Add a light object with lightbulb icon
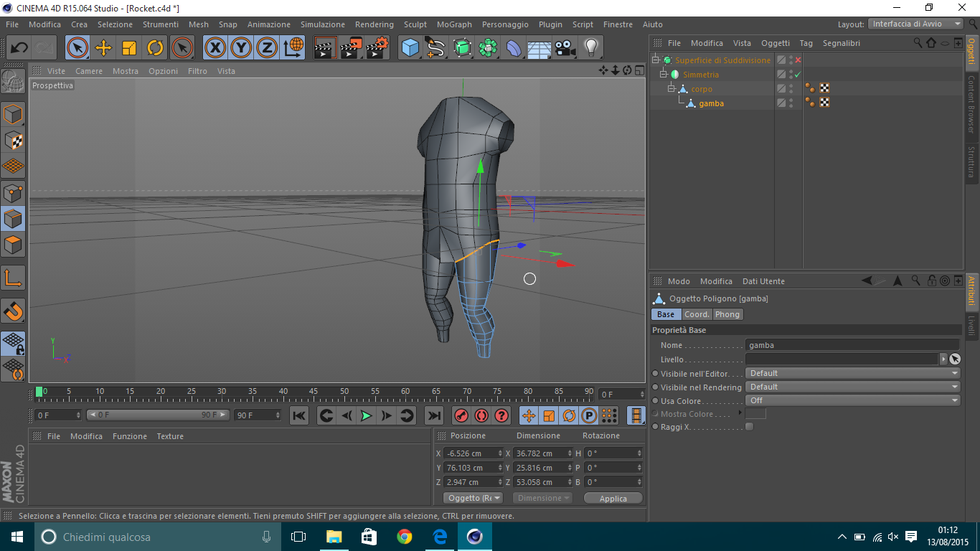 [590, 48]
